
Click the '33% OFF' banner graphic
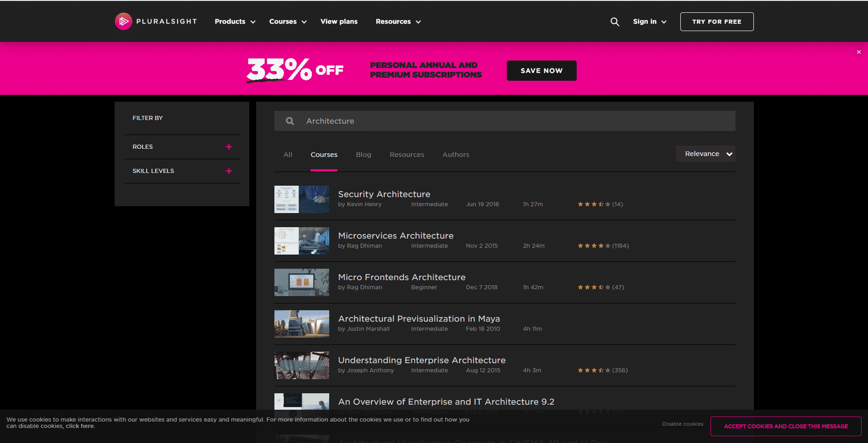click(x=295, y=70)
